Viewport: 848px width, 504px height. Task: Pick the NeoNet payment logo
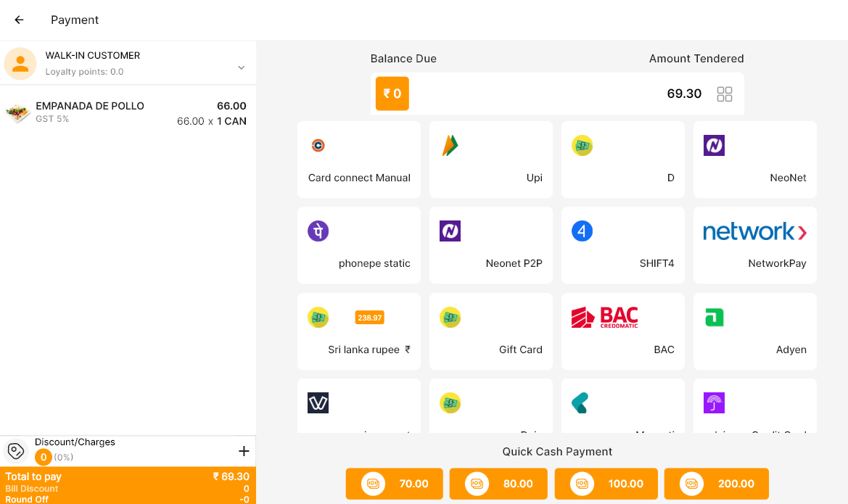714,146
